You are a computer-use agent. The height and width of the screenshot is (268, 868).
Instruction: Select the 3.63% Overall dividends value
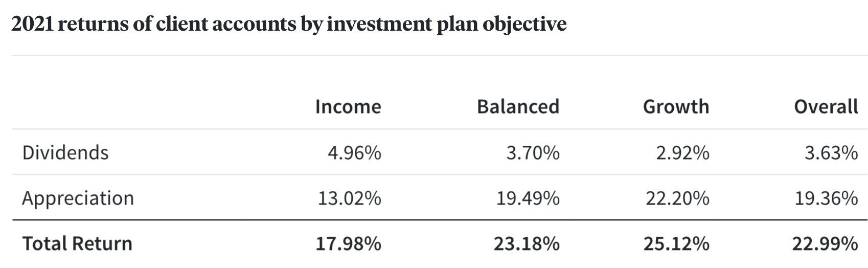click(x=831, y=152)
